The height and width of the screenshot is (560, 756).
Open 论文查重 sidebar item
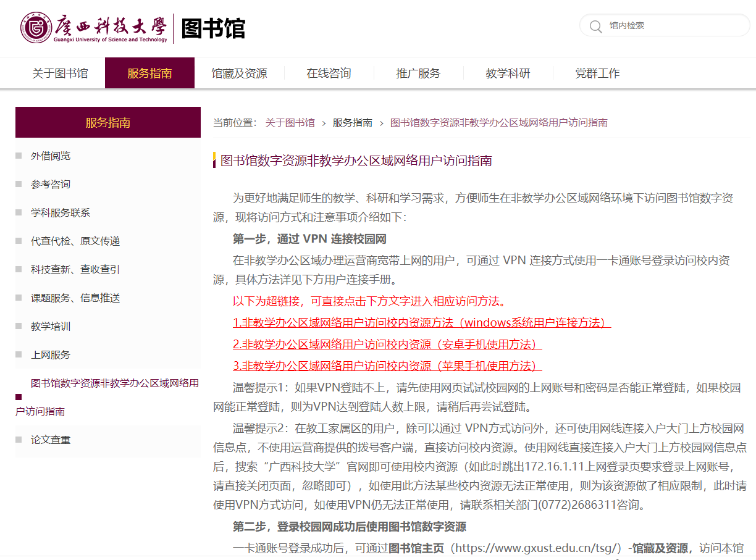point(51,440)
